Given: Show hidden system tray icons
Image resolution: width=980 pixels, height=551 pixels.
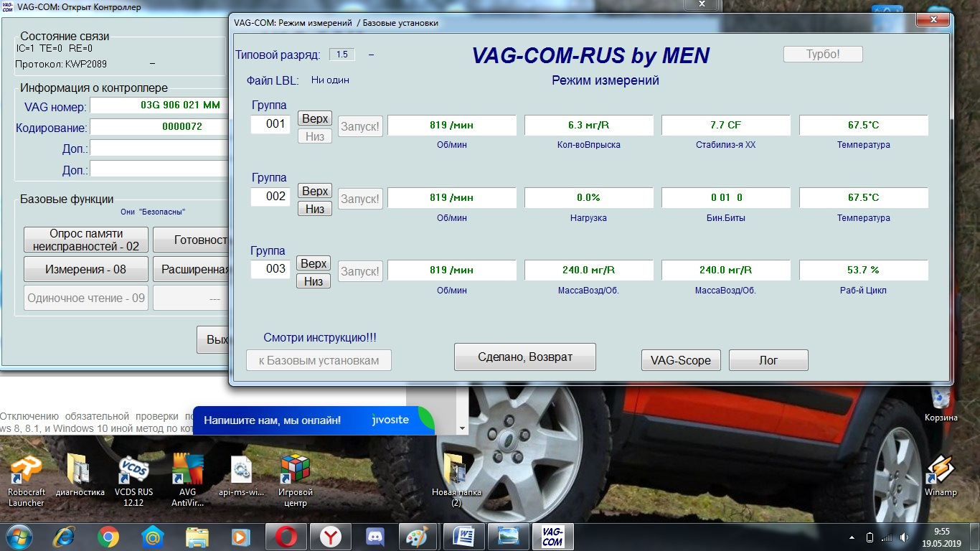Looking at the screenshot, I should [x=852, y=537].
